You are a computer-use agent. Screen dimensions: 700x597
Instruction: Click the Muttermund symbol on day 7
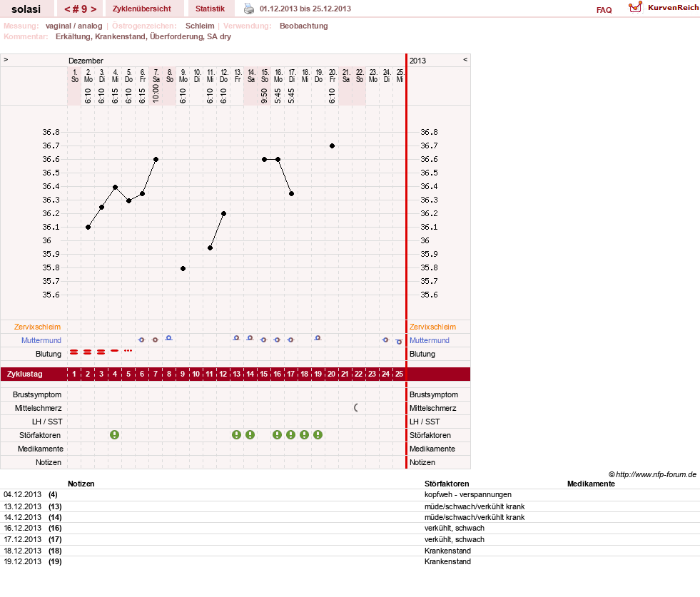tap(155, 340)
